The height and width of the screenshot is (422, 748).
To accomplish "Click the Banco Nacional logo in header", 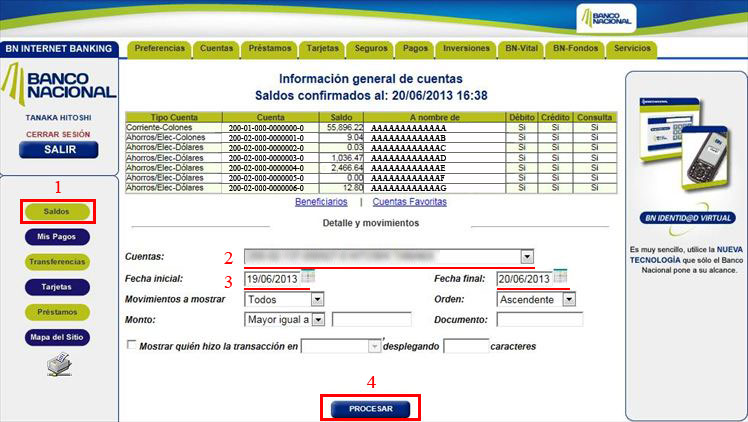I will 606,19.
